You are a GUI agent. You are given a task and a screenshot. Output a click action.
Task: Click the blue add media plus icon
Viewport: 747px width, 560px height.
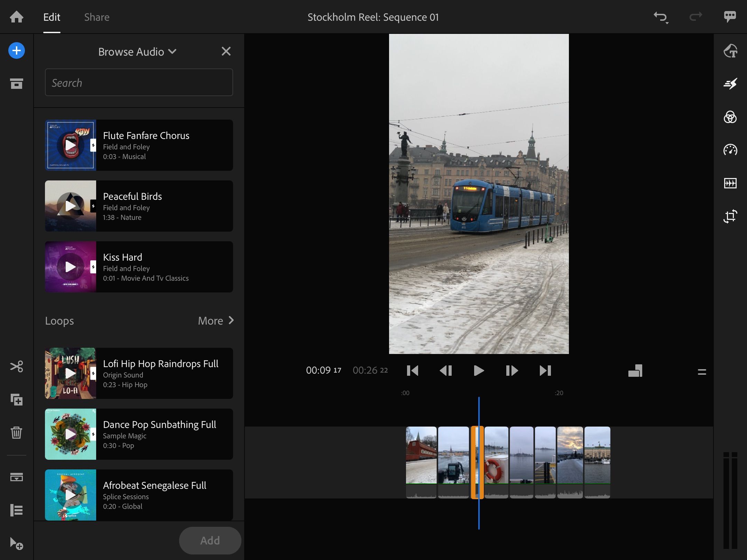[x=17, y=51]
